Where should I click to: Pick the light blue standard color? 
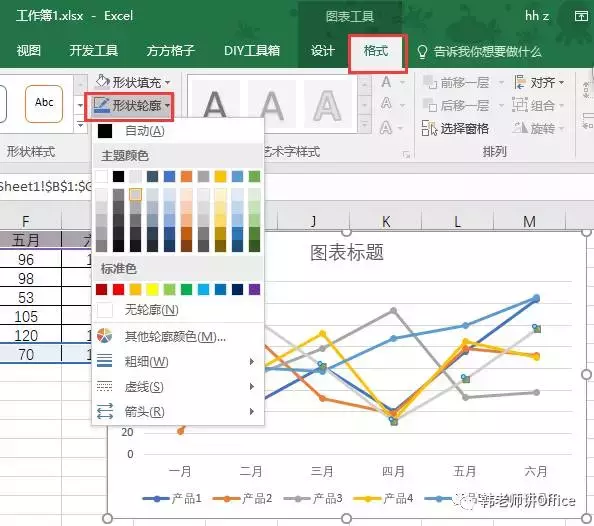tap(203, 290)
